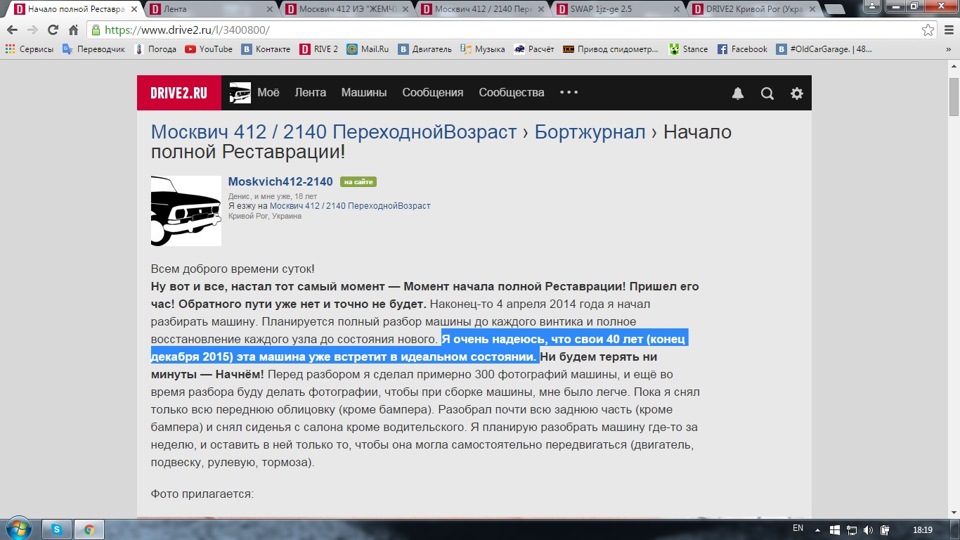Viewport: 960px width, 540px height.
Task: Click the green HTTPS lock icon
Action: 96,30
